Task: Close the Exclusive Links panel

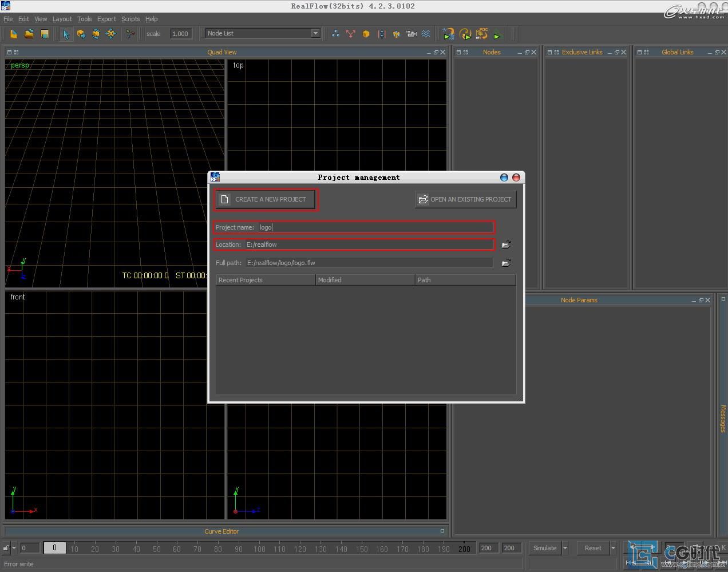Action: click(623, 52)
